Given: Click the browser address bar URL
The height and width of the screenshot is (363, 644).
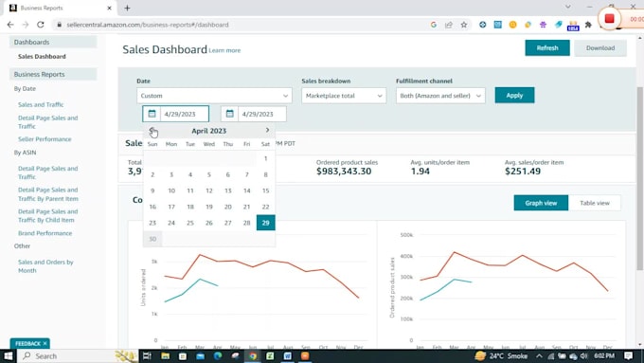Looking at the screenshot, I should click(148, 25).
